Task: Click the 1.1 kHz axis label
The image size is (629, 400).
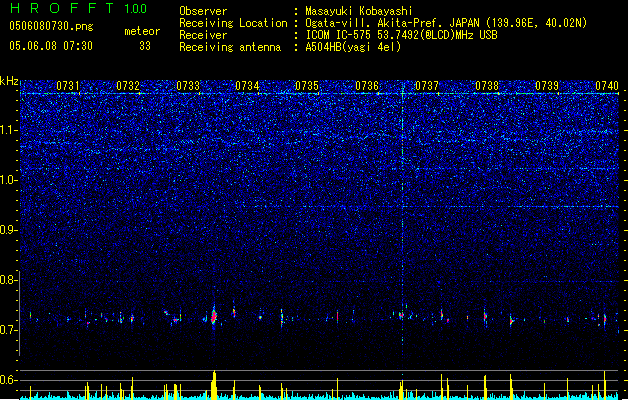Action: pos(9,130)
